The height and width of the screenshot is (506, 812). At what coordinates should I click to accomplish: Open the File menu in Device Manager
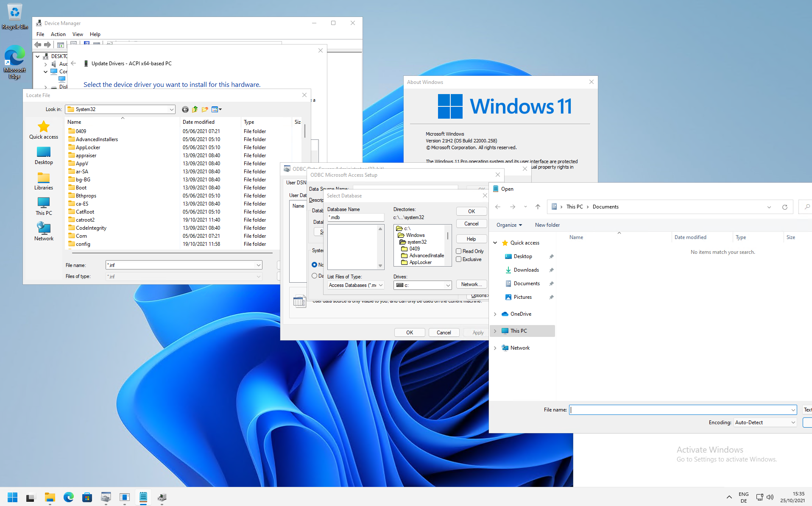click(x=40, y=34)
